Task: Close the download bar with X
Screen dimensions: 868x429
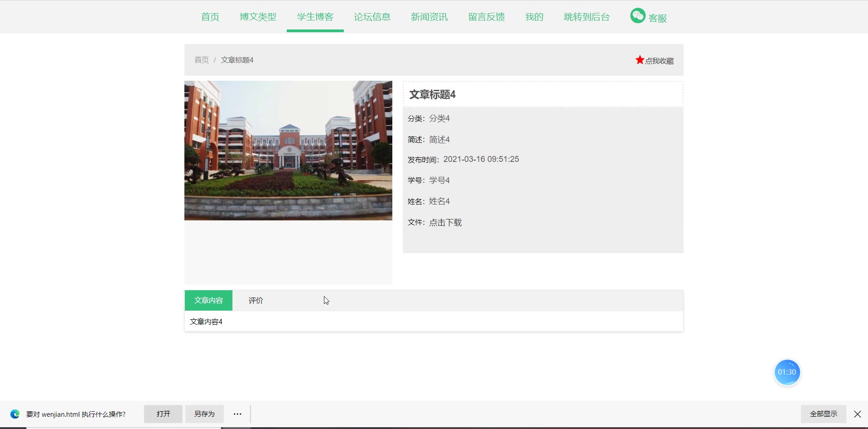Action: (x=857, y=414)
